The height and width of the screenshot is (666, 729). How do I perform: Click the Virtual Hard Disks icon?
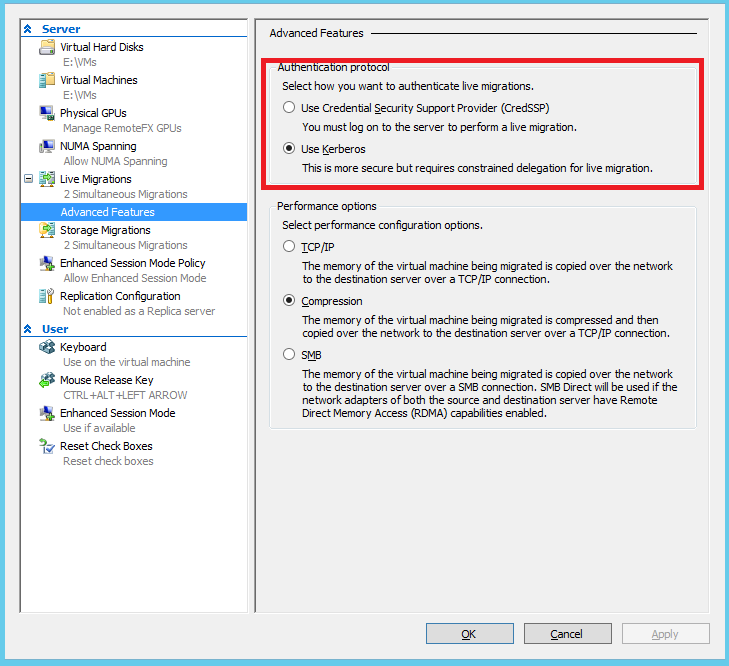[47, 47]
